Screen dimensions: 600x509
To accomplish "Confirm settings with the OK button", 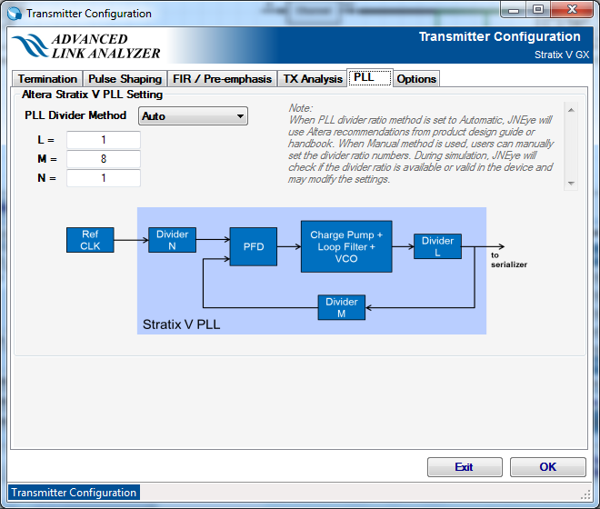I will (548, 467).
